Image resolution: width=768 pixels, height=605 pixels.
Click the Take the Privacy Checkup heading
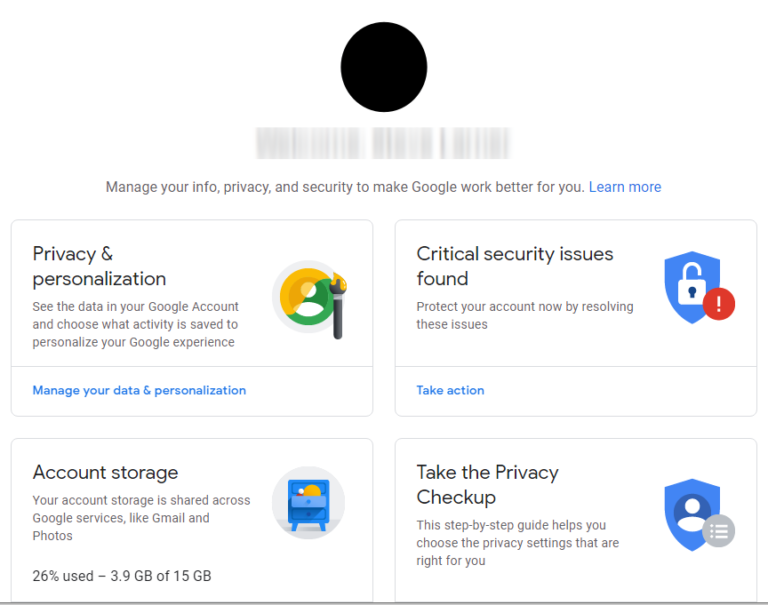[487, 484]
